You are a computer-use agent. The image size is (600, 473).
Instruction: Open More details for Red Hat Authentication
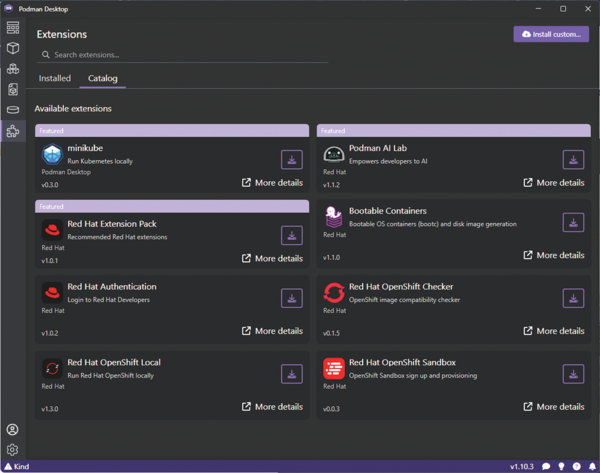coord(272,331)
